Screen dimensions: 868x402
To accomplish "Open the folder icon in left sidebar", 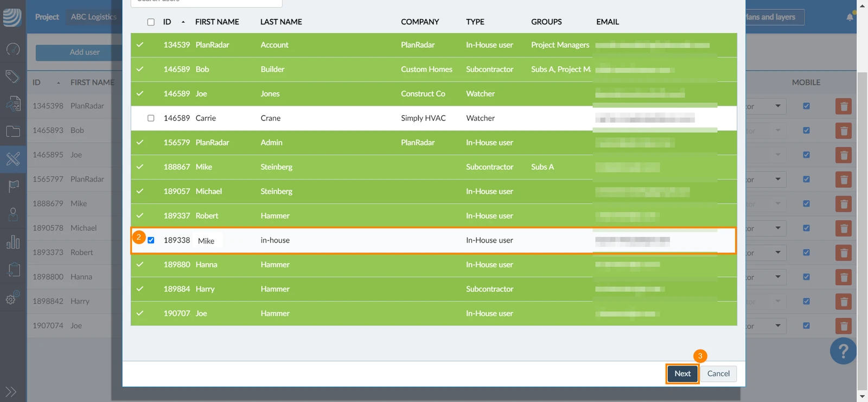I will click(x=13, y=131).
